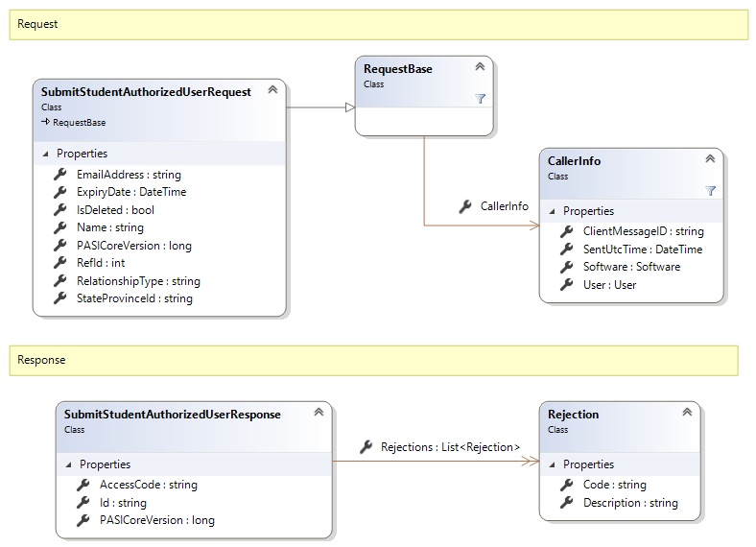Click wrench icon beside ClientMessageID property
Image resolution: width=756 pixels, height=547 pixels.
pyautogui.click(x=566, y=231)
